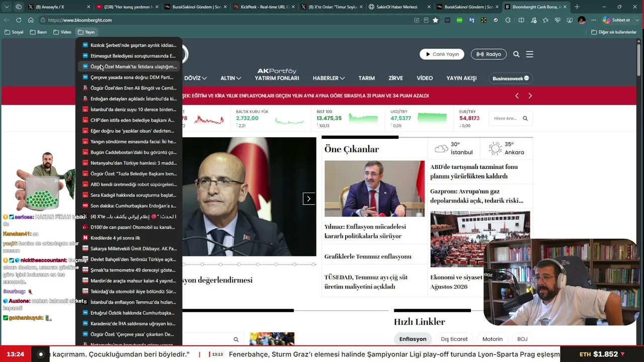The width and height of the screenshot is (644, 362).
Task: Open bookmark 'Etimesgut Belediyesi soruşturmasında'
Action: click(x=129, y=56)
